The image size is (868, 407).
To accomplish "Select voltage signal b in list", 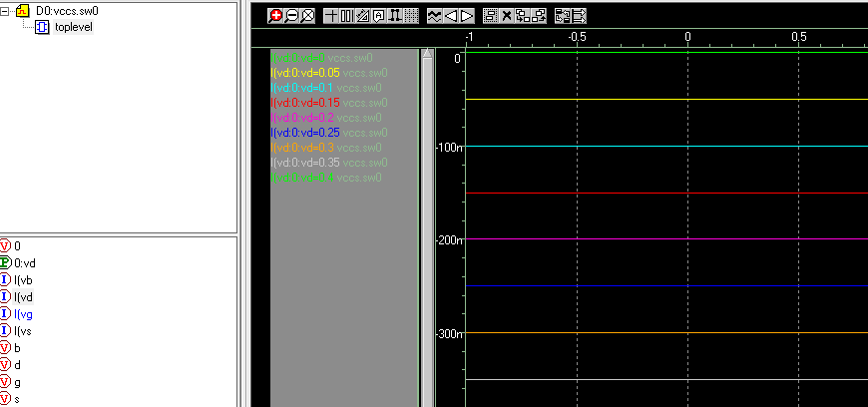I will coord(18,348).
